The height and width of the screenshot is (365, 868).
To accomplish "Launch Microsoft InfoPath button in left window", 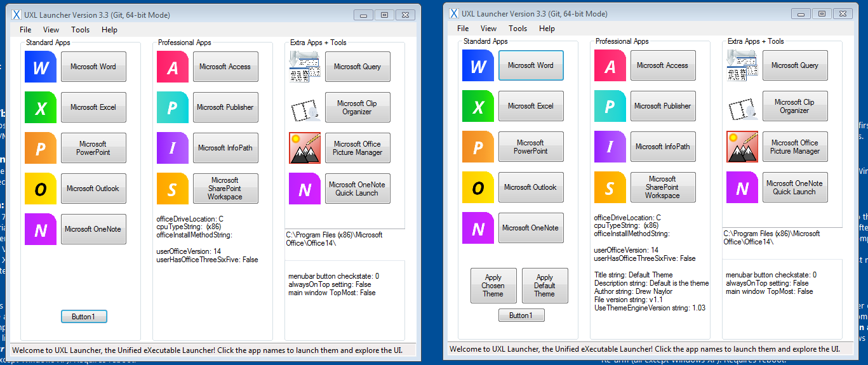I will coord(225,148).
